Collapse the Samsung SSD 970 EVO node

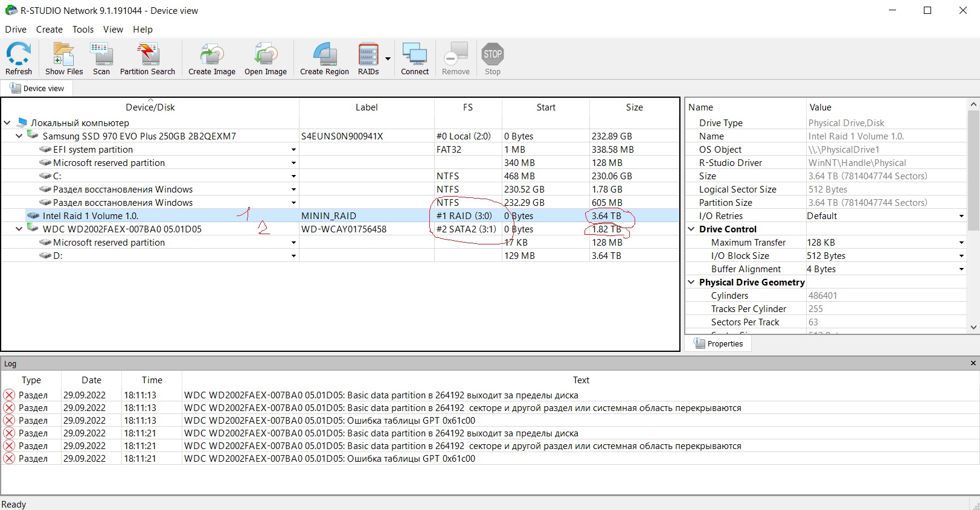point(19,136)
